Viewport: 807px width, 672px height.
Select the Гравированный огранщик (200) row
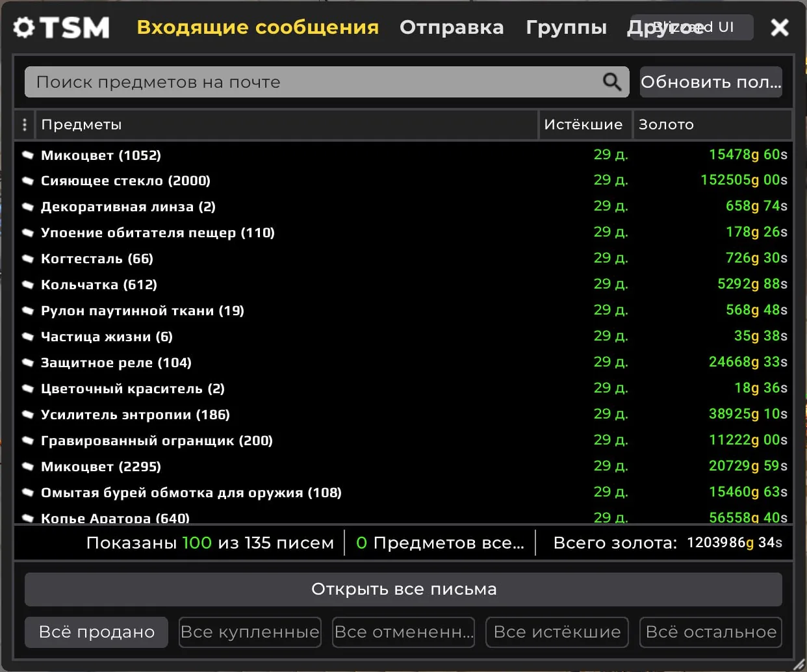click(403, 441)
